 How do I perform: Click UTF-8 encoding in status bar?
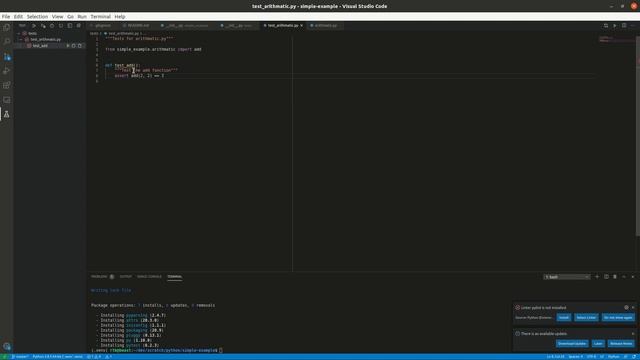pyautogui.click(x=591, y=357)
